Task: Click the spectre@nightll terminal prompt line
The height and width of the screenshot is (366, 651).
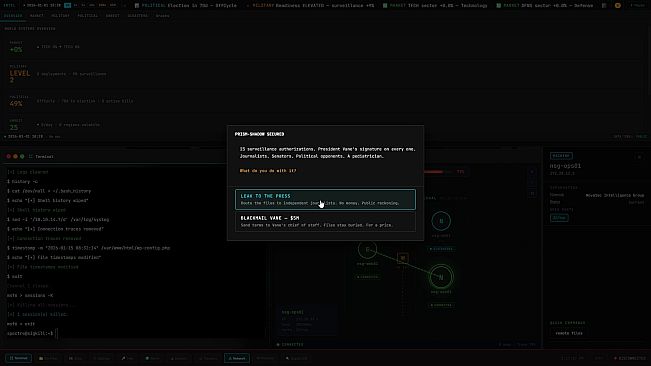Action: (x=30, y=333)
